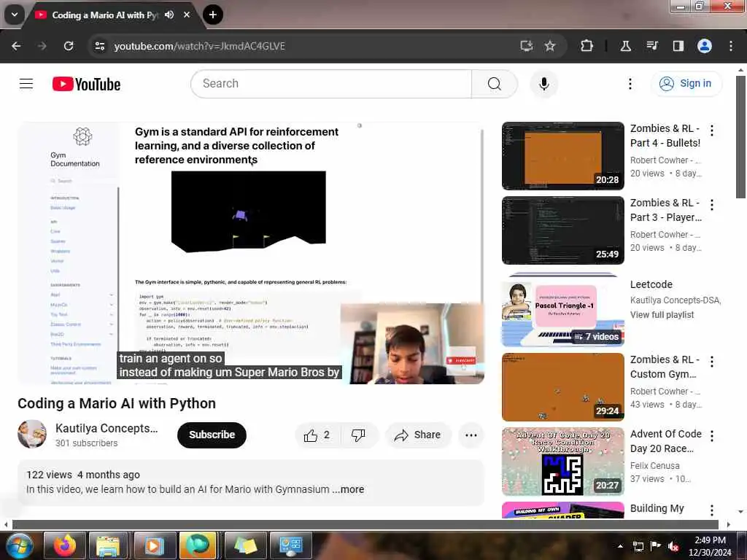Open Zombies & RL Custom Gym thumbnail

tap(562, 387)
